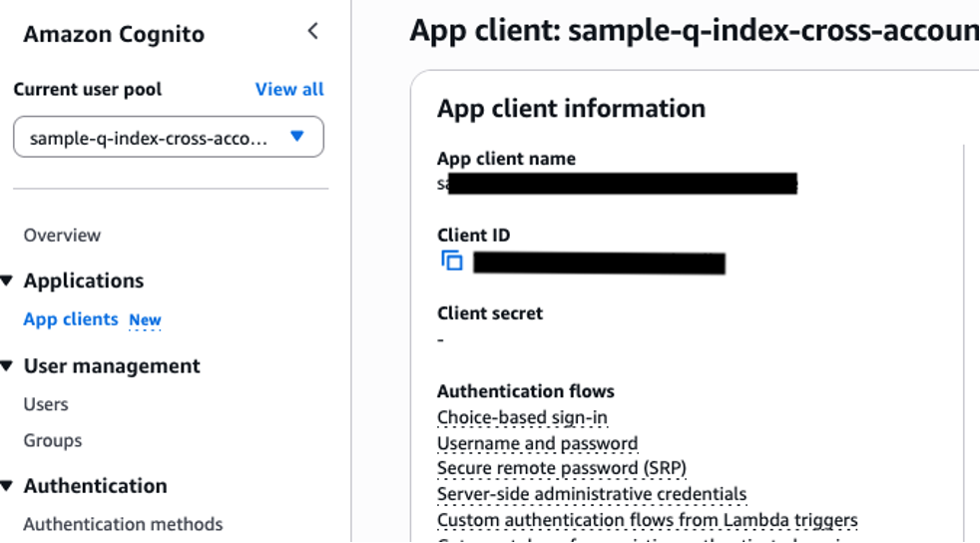980x543 pixels.
Task: Go to Authentication methods
Action: click(123, 524)
